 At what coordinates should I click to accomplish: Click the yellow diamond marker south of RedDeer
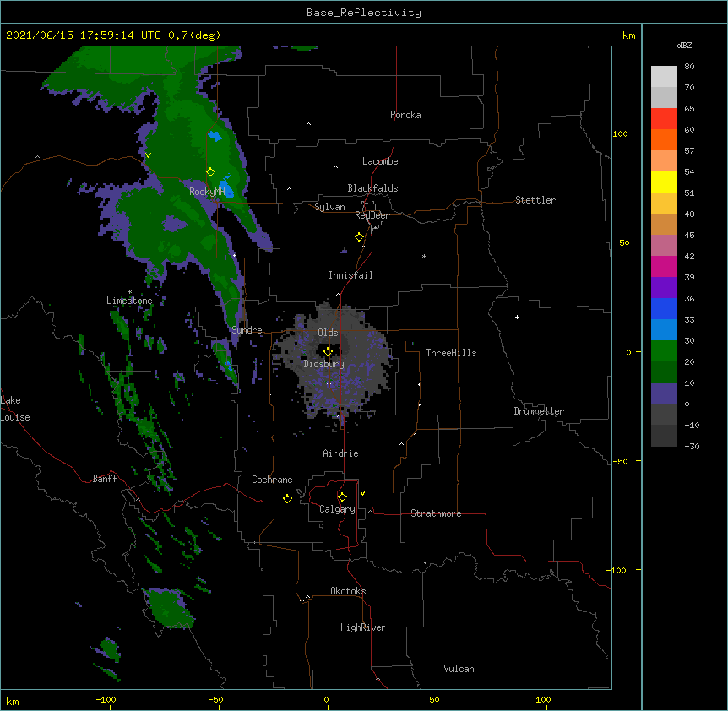click(x=360, y=237)
